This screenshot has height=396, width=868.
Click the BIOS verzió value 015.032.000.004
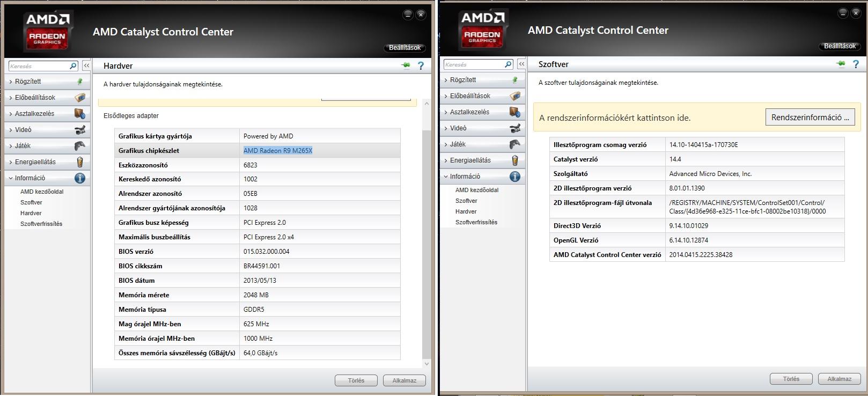click(266, 252)
